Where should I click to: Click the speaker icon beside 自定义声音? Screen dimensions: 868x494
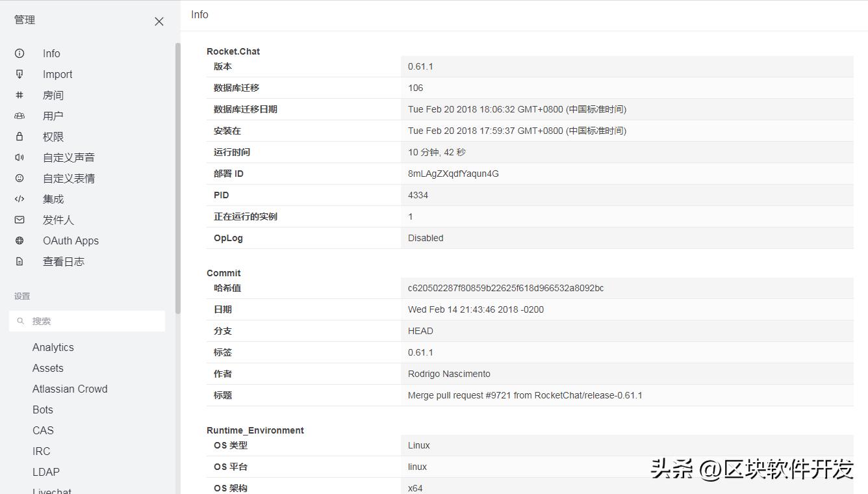click(x=19, y=157)
